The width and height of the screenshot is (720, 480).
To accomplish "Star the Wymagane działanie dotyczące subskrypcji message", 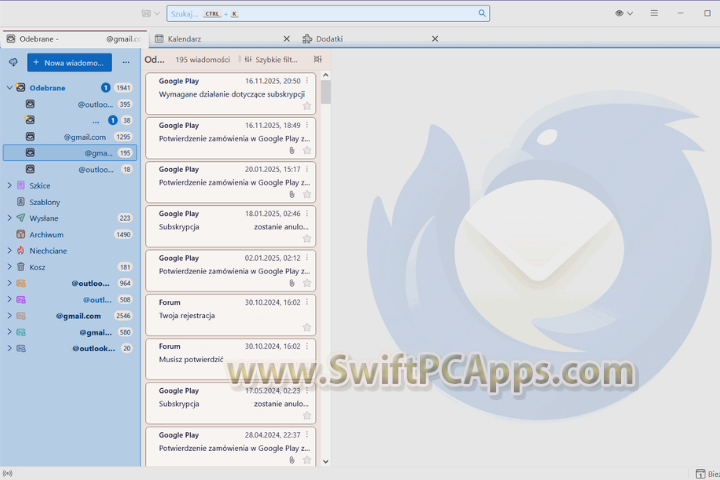I will [x=307, y=106].
